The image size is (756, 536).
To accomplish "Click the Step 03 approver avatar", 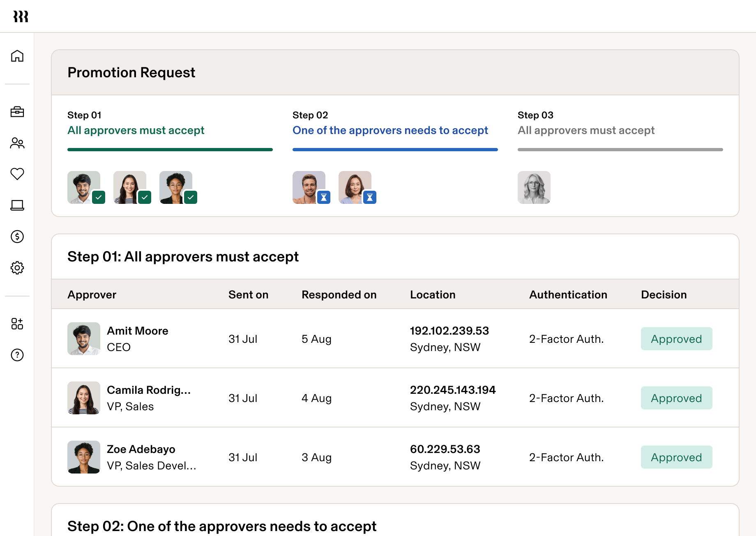I will pyautogui.click(x=534, y=187).
